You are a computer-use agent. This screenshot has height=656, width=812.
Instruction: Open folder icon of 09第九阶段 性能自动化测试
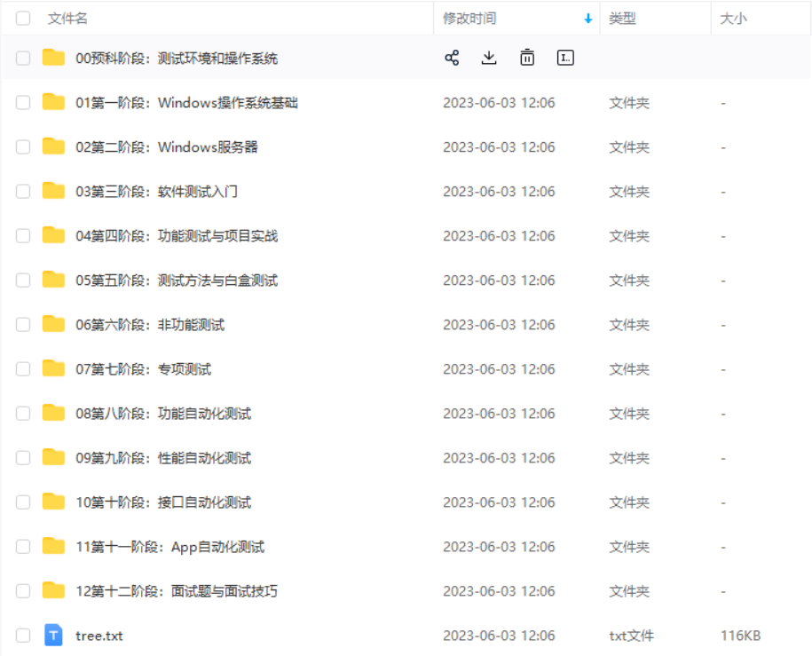coord(53,457)
